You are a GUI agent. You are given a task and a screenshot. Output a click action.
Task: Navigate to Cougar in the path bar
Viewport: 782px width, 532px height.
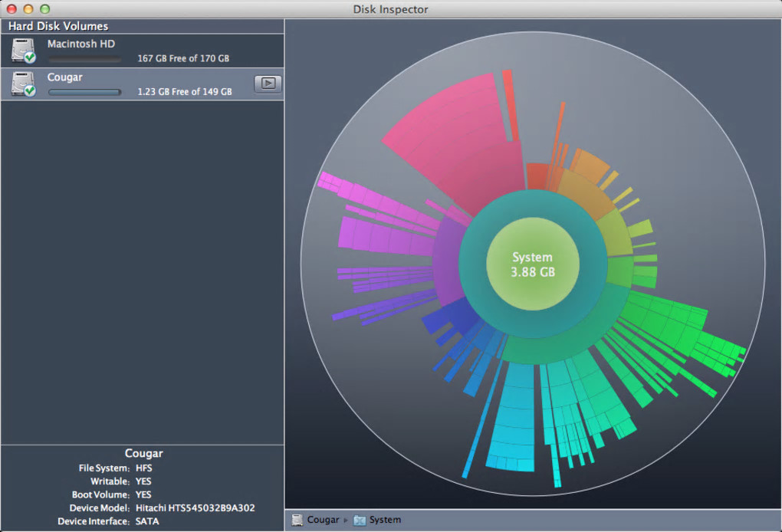(323, 520)
